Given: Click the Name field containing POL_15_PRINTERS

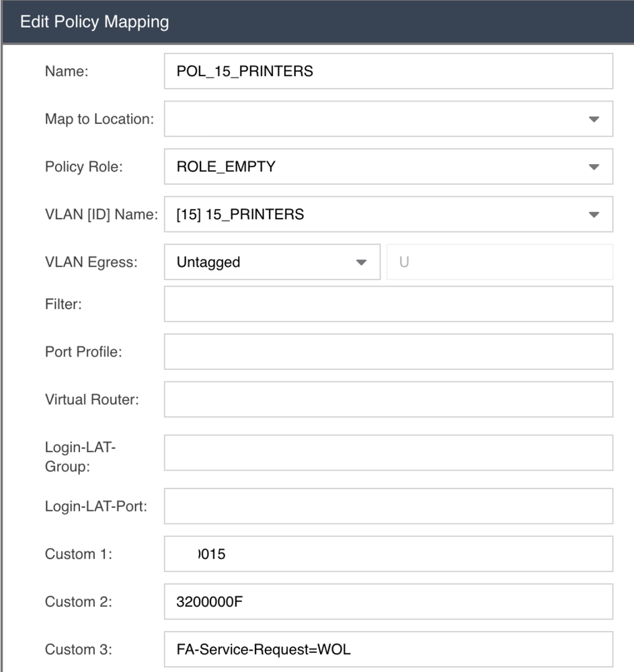Looking at the screenshot, I should [x=389, y=71].
